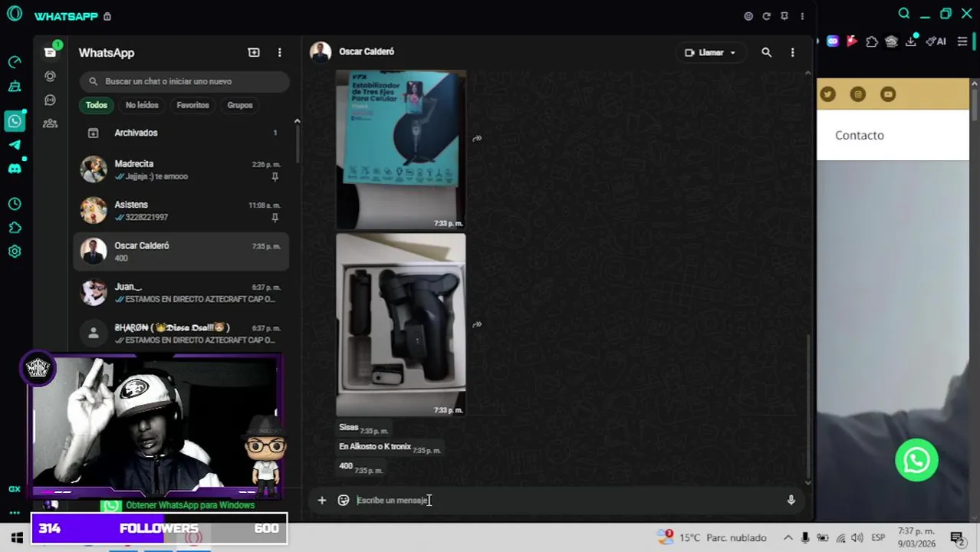
Task: Open GX Cleaner broom icon in sidebar
Action: click(x=15, y=86)
